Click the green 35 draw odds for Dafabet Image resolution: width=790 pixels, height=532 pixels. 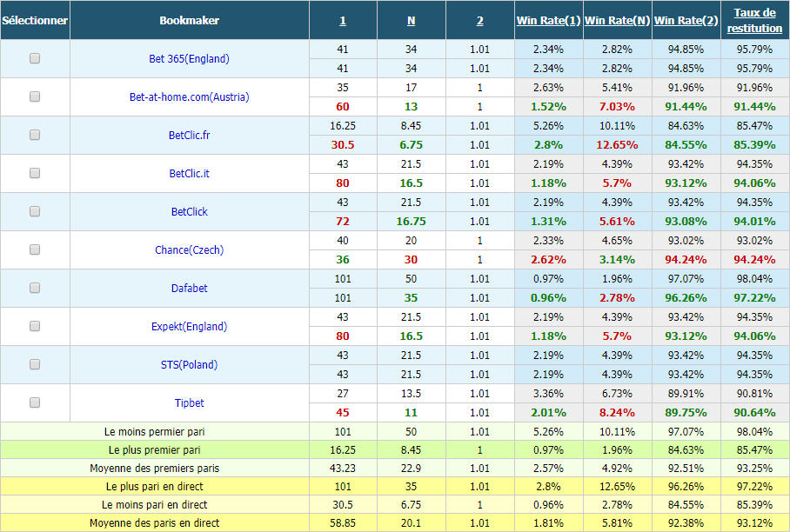pyautogui.click(x=412, y=298)
